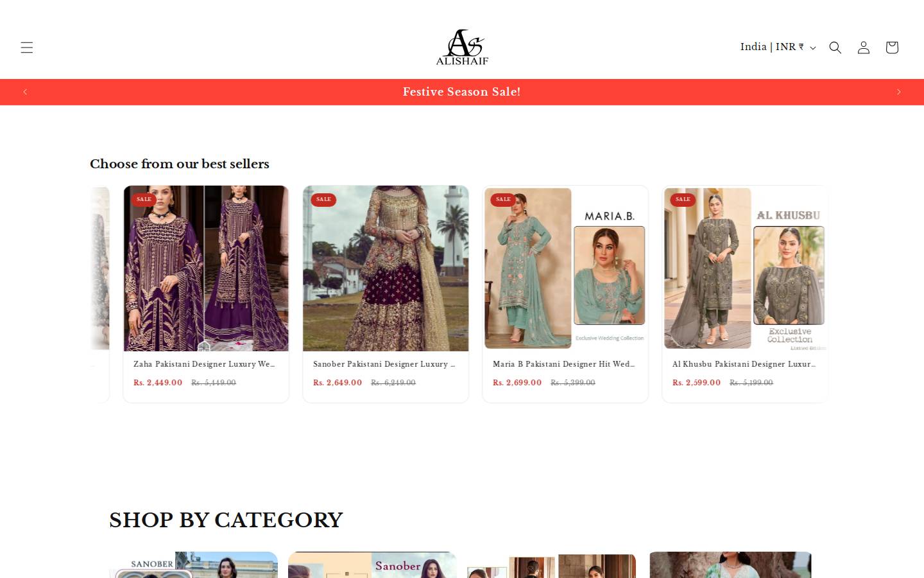Open Zaha Pakistani Designer product image
Screen dimensions: 924x578
pyautogui.click(x=206, y=268)
